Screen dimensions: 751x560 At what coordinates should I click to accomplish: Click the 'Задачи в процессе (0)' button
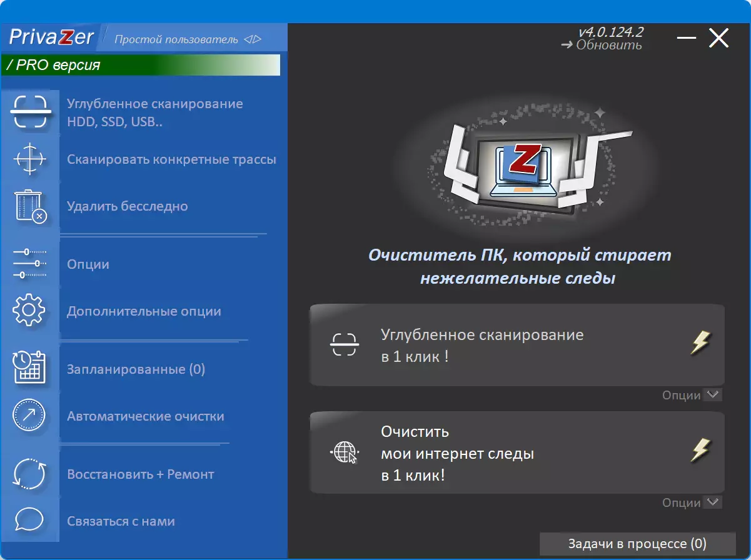(x=637, y=544)
